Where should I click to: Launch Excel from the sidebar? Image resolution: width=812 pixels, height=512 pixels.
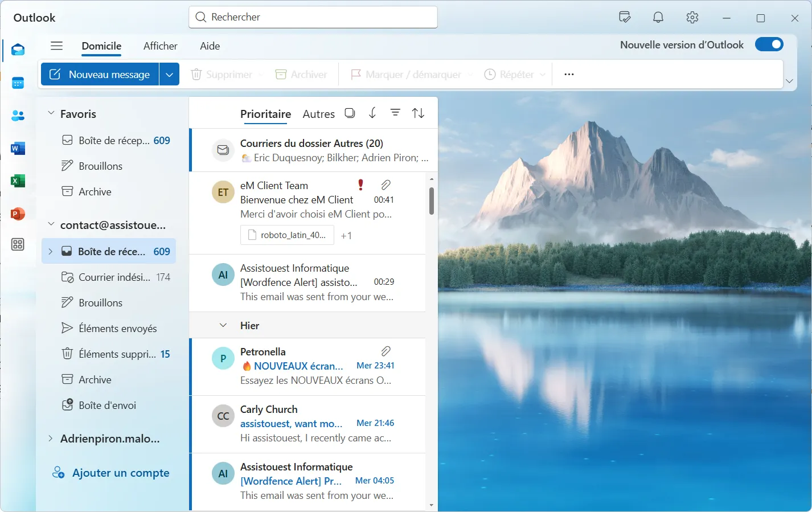coord(18,181)
